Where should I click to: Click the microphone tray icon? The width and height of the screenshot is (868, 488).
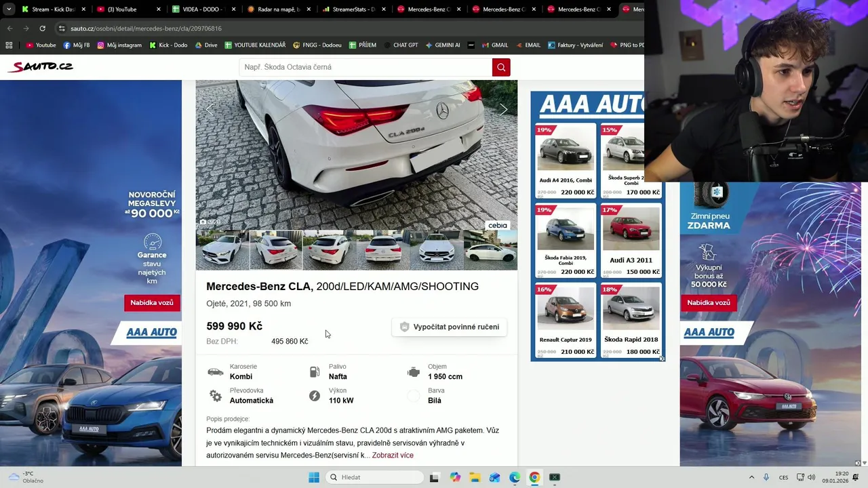[766, 477]
